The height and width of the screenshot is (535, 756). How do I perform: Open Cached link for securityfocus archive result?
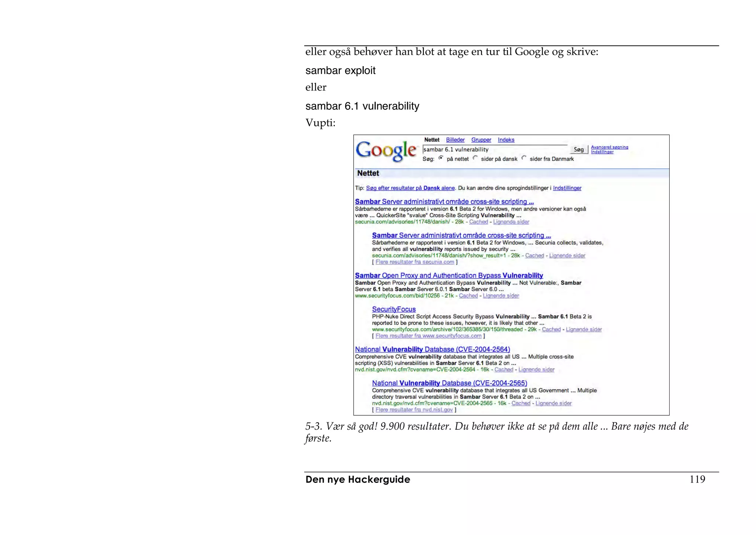pos(551,329)
